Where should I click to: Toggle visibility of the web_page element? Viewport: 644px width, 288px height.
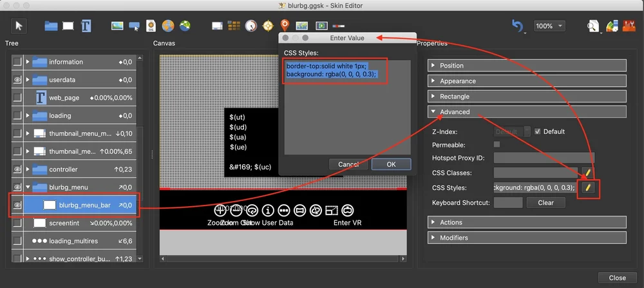point(17,98)
